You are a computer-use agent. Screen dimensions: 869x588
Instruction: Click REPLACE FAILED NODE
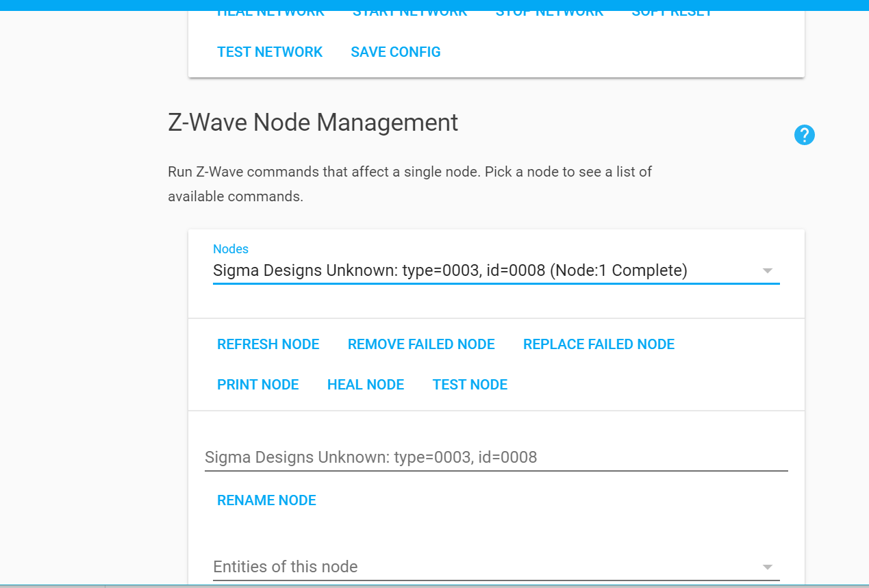pos(599,344)
